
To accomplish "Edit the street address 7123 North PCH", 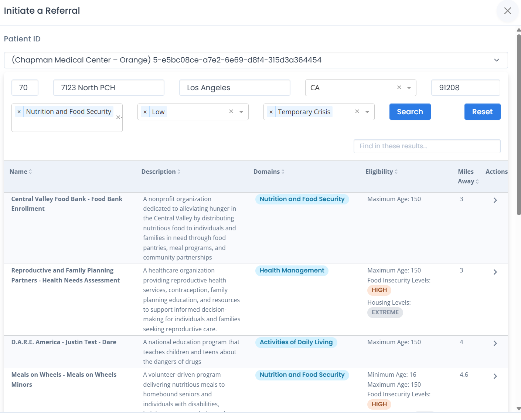I will [109, 88].
